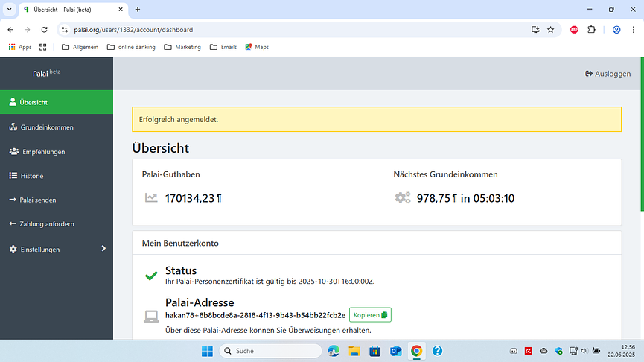The image size is (644, 362).
Task: Open the tab search dropdown
Action: [9, 9]
